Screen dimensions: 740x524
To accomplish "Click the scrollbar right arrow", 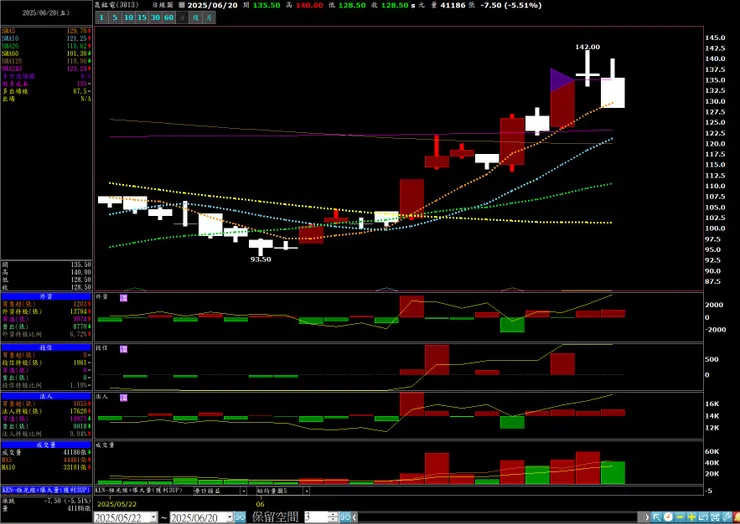I will 647,517.
